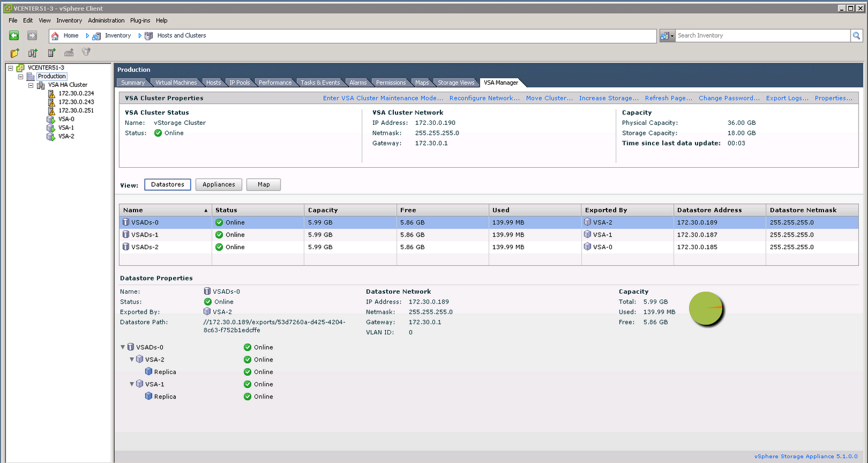
Task: Click the Exported By column header
Action: tap(627, 210)
